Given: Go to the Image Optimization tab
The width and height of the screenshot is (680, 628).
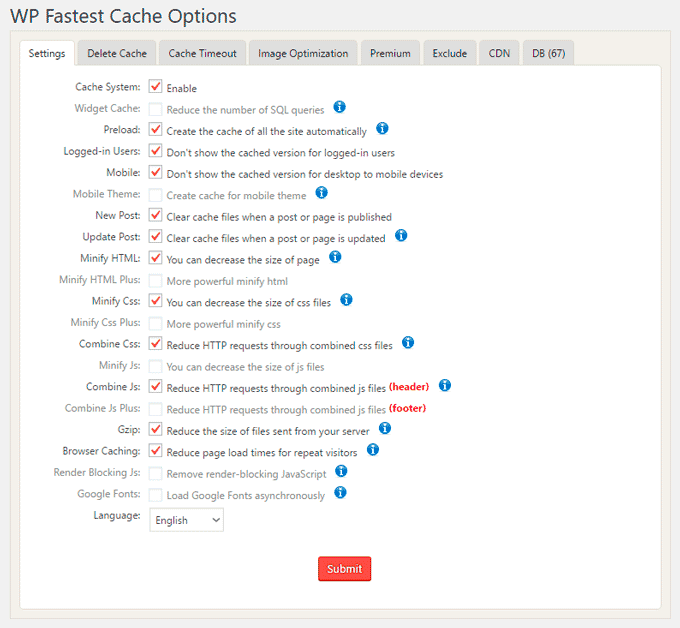Looking at the screenshot, I should tap(303, 53).
